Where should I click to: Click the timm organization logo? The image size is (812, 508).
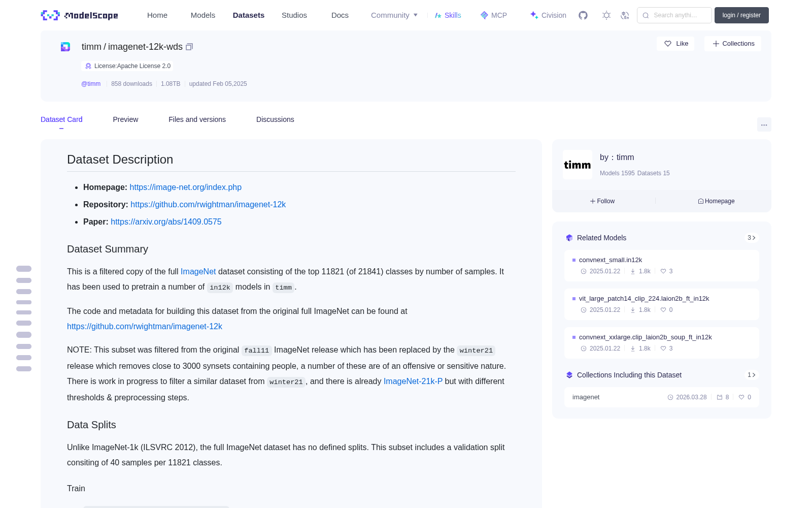click(x=578, y=165)
